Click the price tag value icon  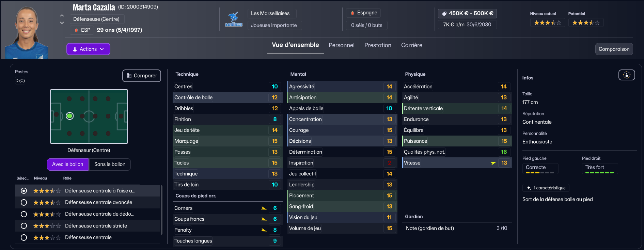444,14
